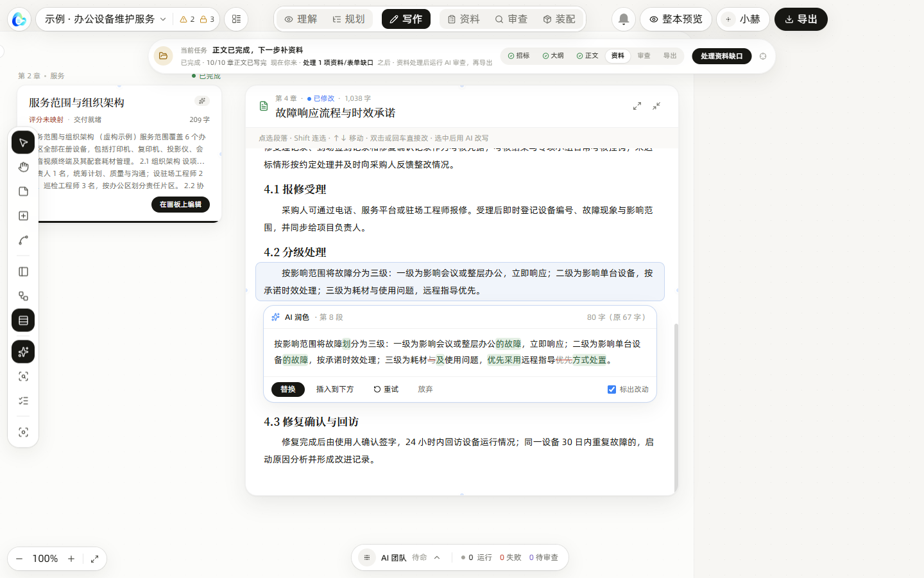Click the 替换 button

[x=288, y=389]
